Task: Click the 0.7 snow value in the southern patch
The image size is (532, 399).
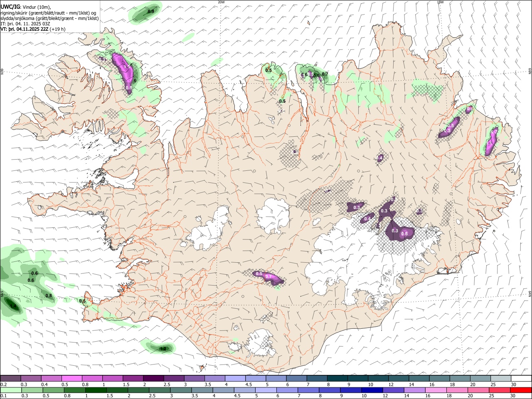Action: pyautogui.click(x=268, y=276)
